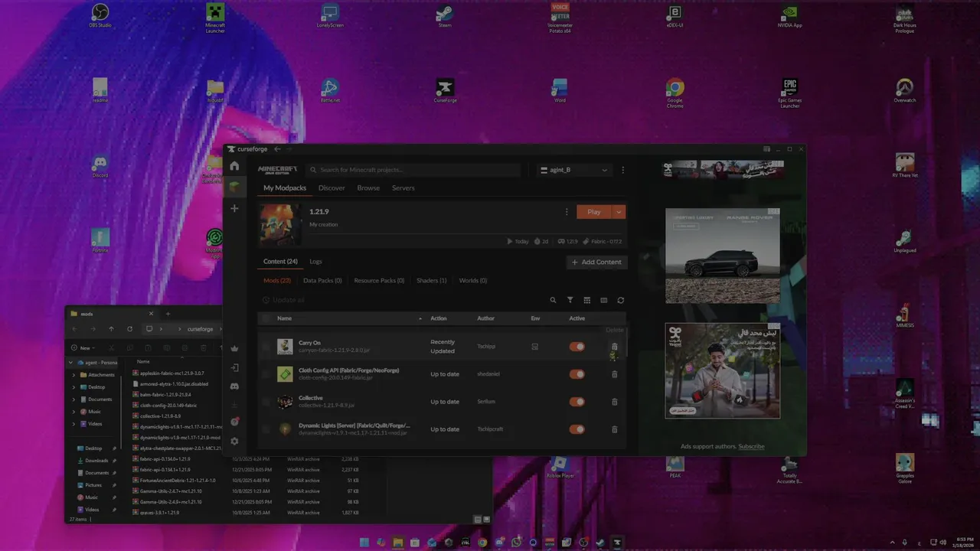Expand Music under agent - Personal in File Explorer tree
This screenshot has height=551, width=980.
tap(74, 412)
